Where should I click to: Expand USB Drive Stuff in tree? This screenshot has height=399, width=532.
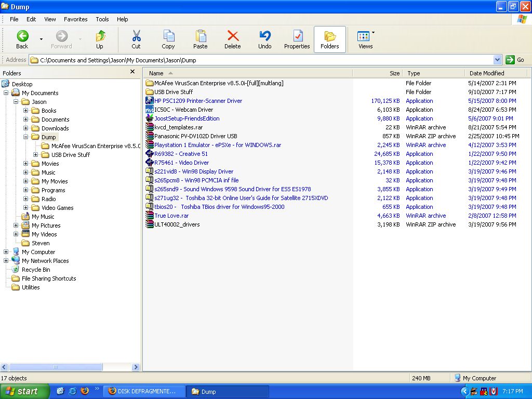pos(35,154)
